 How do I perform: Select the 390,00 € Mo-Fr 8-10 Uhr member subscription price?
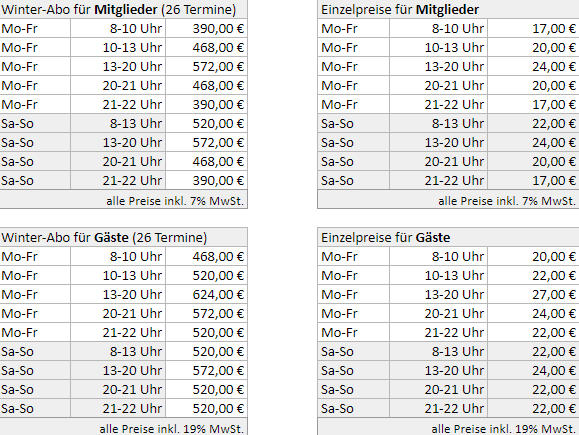pos(206,28)
